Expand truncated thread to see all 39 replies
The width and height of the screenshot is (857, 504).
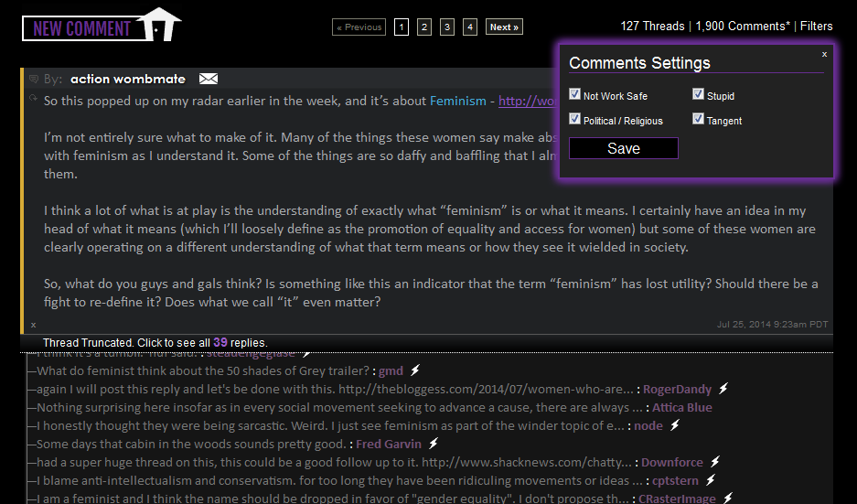coord(155,343)
